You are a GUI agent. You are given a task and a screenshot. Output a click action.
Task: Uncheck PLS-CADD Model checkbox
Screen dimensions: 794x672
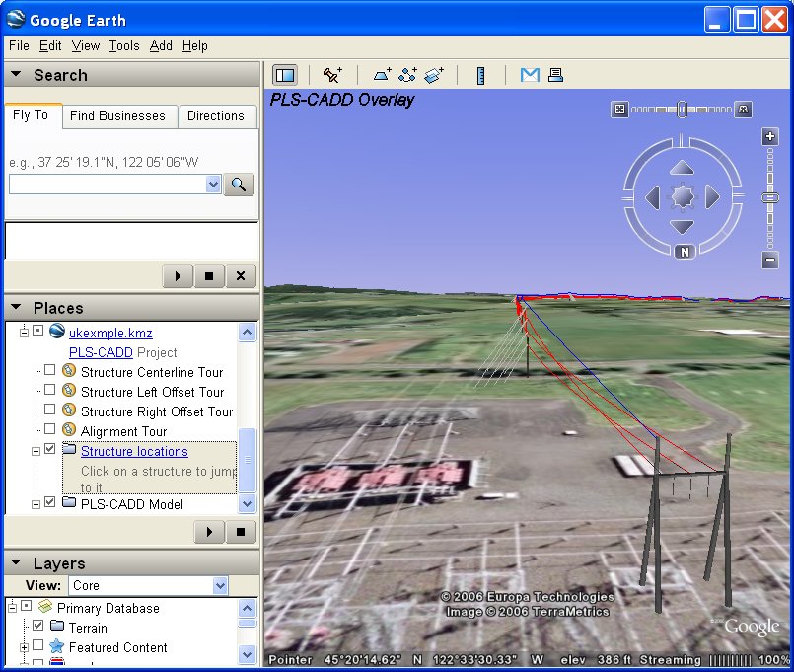[x=49, y=501]
